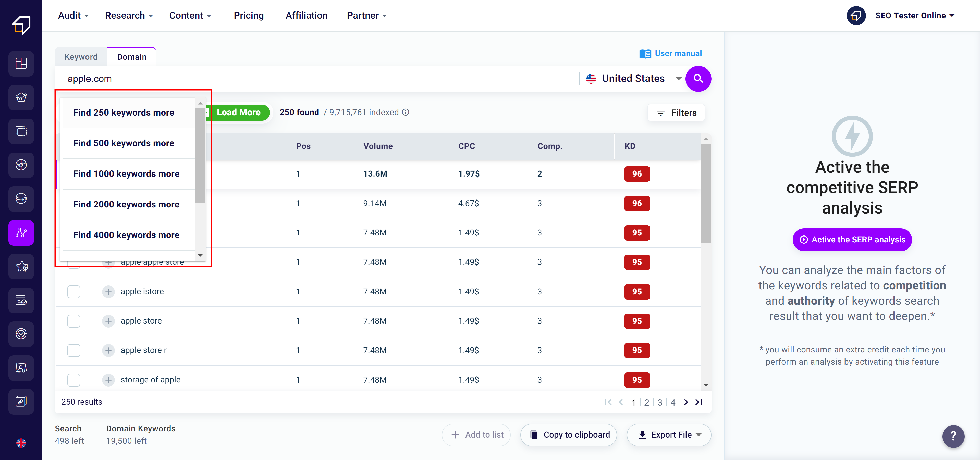Open the circular globe chart icon in sidebar
This screenshot has height=460, width=980.
(x=21, y=165)
